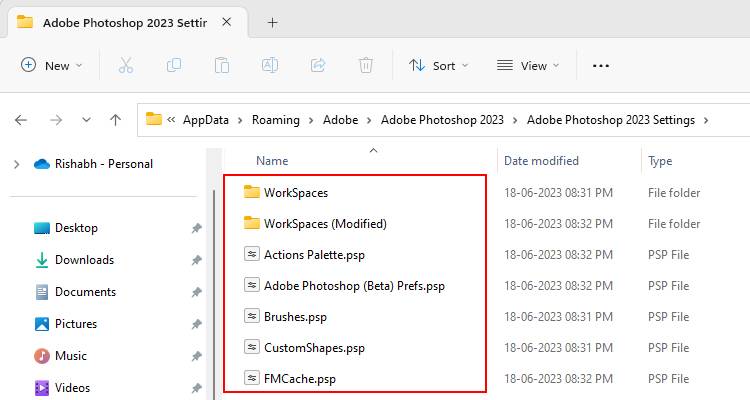Click the Copy icon in toolbar
Screen dimensions: 750x400
pos(174,65)
